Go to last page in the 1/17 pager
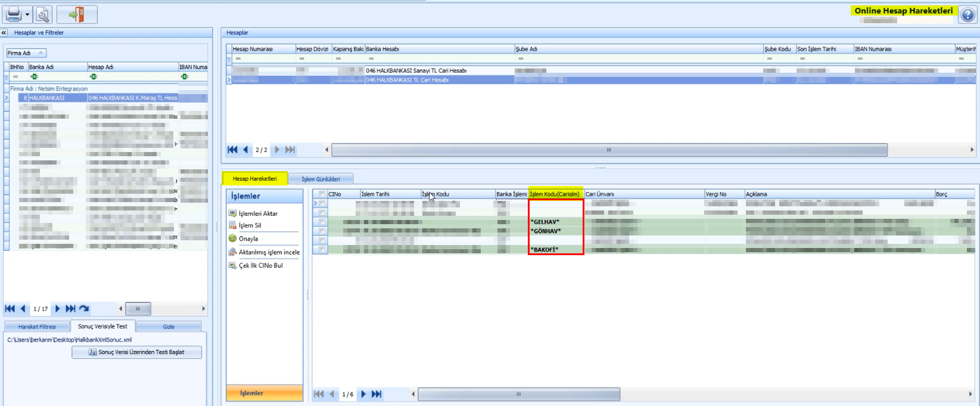This screenshot has height=406, width=980. pos(70,309)
